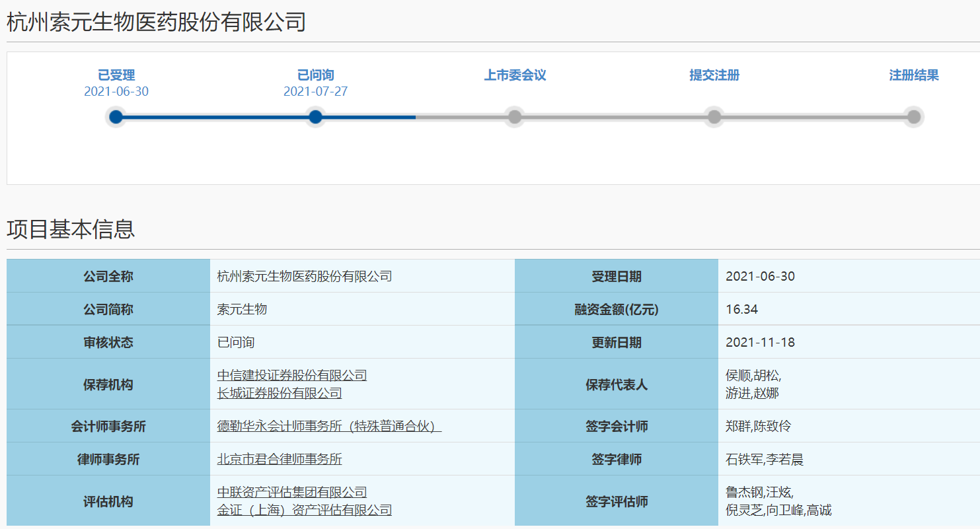Viewport: 980px width, 529px height.
Task: Click the 2021-11-18 update date value
Action: [760, 343]
